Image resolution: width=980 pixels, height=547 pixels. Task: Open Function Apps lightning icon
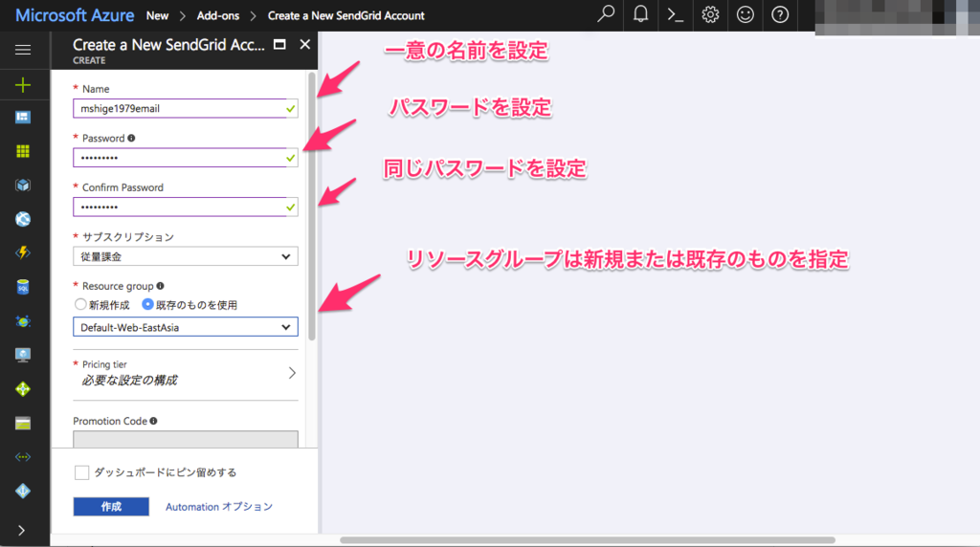(x=23, y=252)
